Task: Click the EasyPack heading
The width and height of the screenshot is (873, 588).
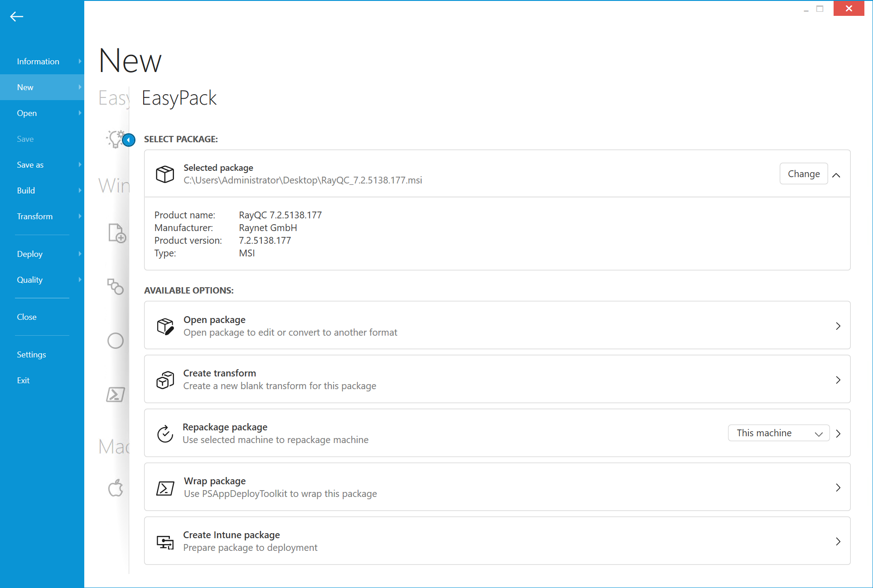Action: coord(179,98)
